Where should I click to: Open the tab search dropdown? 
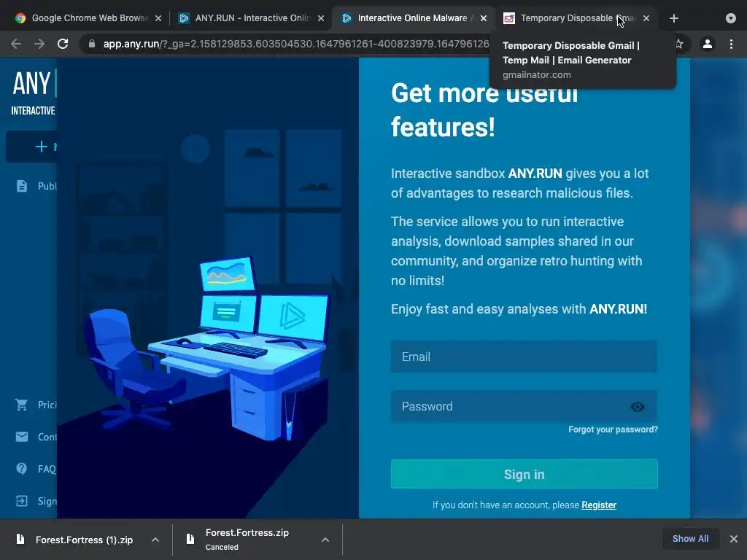coord(731,18)
